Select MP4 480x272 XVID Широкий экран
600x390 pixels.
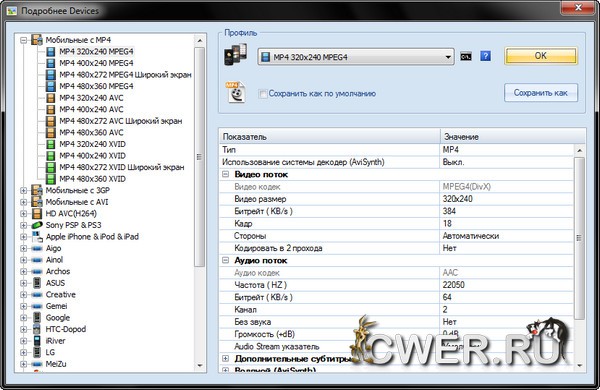tap(122, 167)
